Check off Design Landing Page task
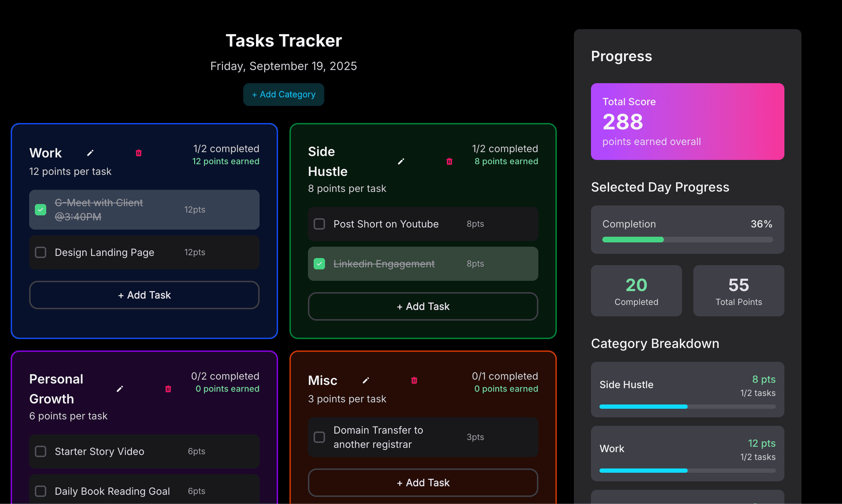The height and width of the screenshot is (504, 842). [41, 252]
